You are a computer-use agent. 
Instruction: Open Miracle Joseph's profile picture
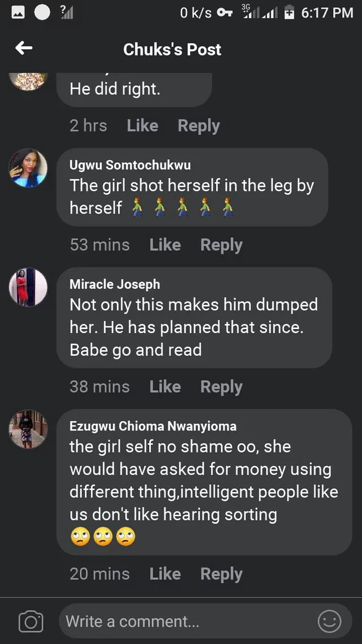[28, 287]
